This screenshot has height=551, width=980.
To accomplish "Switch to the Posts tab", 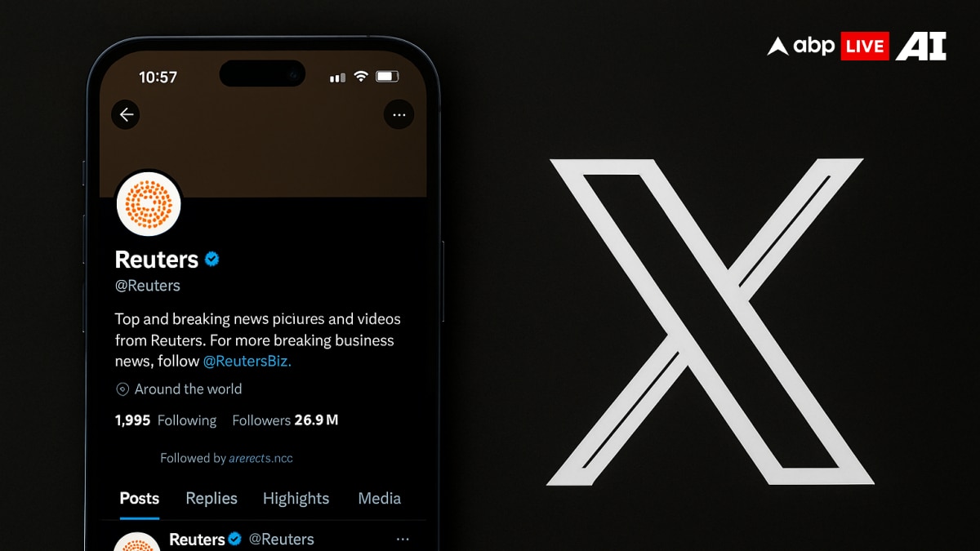I will click(140, 498).
